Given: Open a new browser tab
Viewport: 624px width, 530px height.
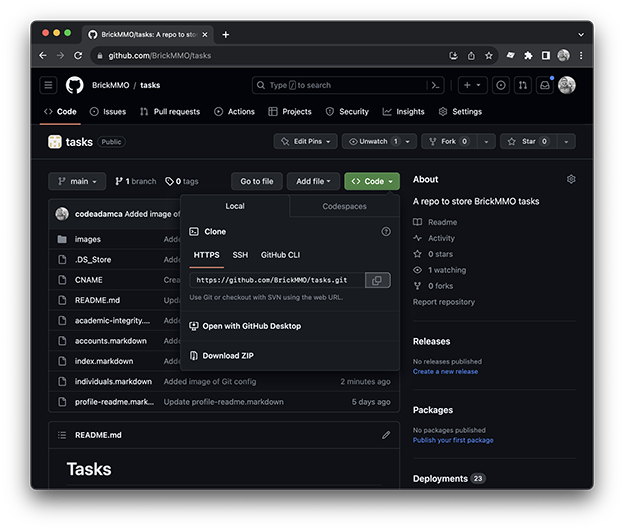Looking at the screenshot, I should click(x=226, y=35).
